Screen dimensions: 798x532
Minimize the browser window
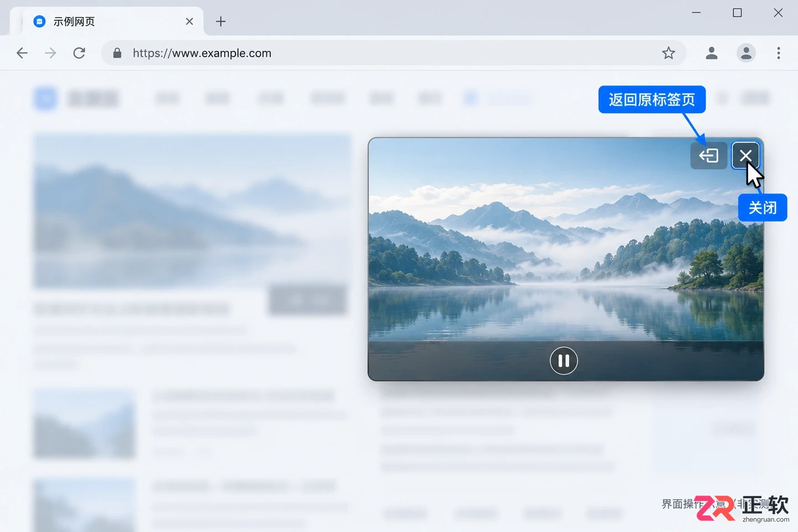point(697,13)
